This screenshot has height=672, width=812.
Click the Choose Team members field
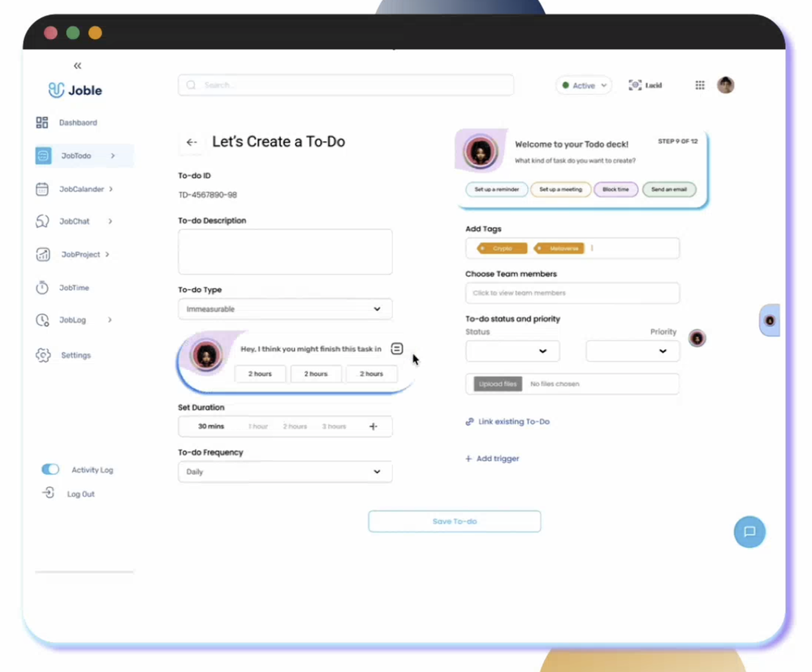point(572,293)
